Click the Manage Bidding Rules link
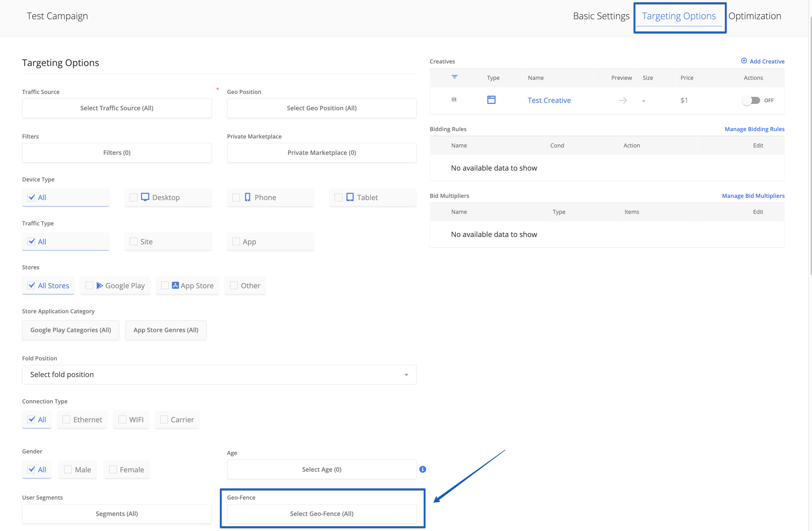 754,129
